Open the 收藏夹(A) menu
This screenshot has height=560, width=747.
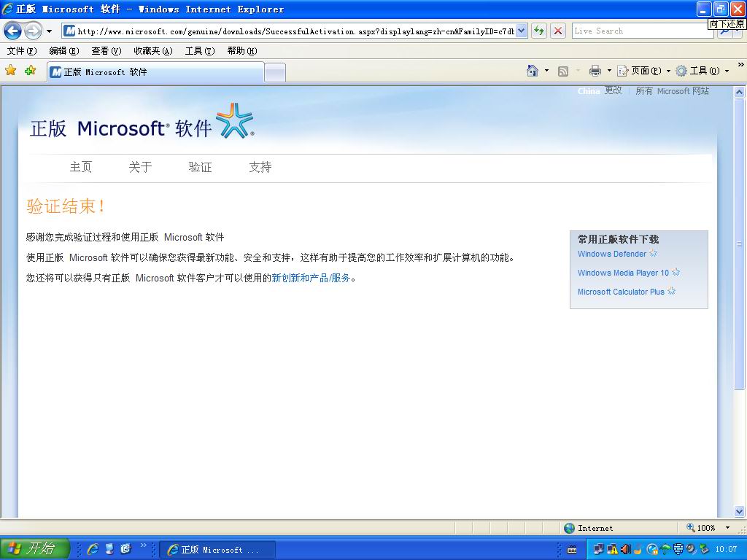click(x=153, y=50)
